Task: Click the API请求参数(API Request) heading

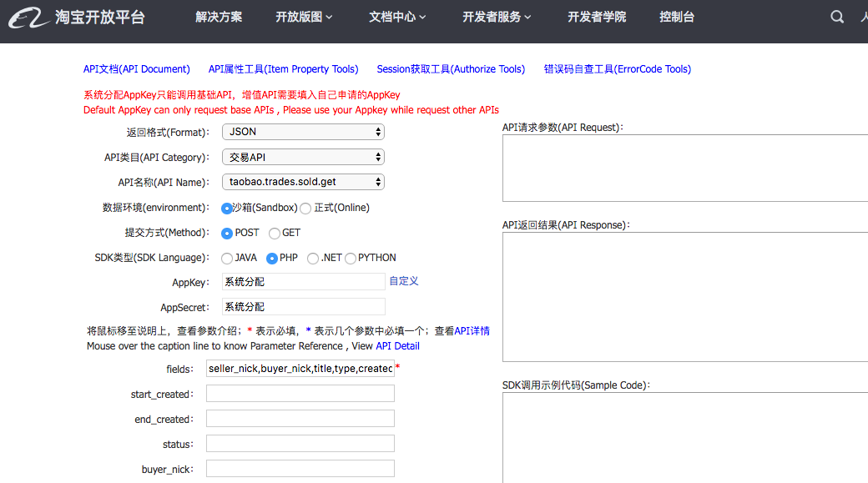Action: (563, 128)
